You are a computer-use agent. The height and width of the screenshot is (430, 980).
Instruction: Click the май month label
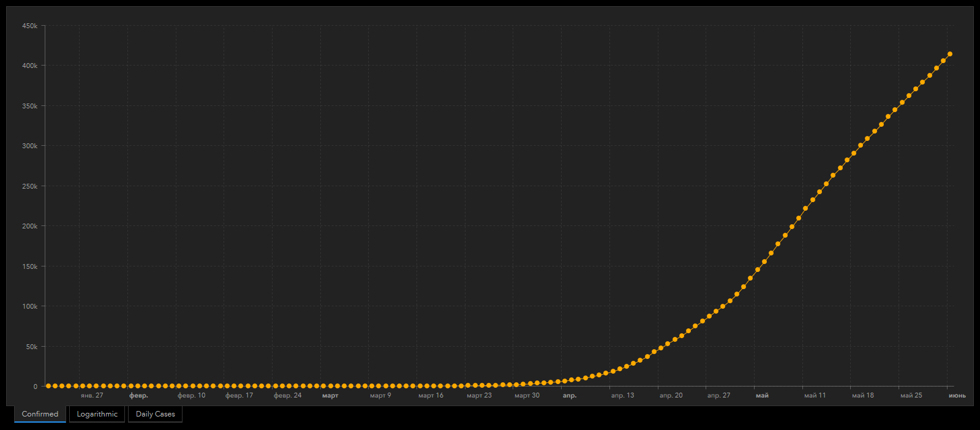tap(762, 396)
